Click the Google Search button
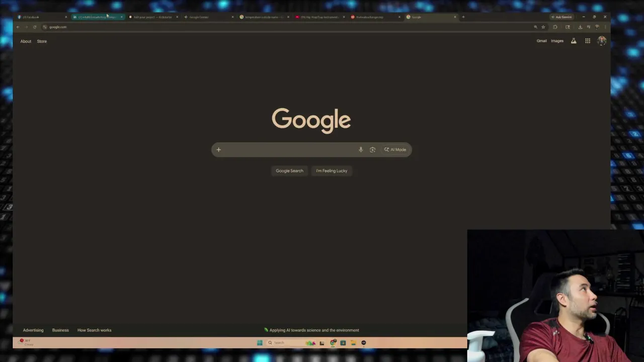This screenshot has width=644, height=362. click(289, 171)
